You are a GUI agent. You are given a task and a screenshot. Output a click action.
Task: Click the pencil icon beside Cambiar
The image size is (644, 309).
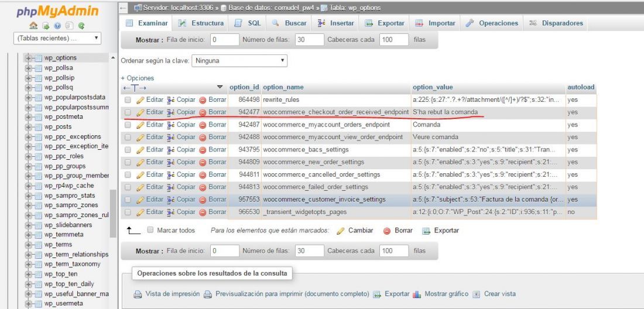[341, 231]
